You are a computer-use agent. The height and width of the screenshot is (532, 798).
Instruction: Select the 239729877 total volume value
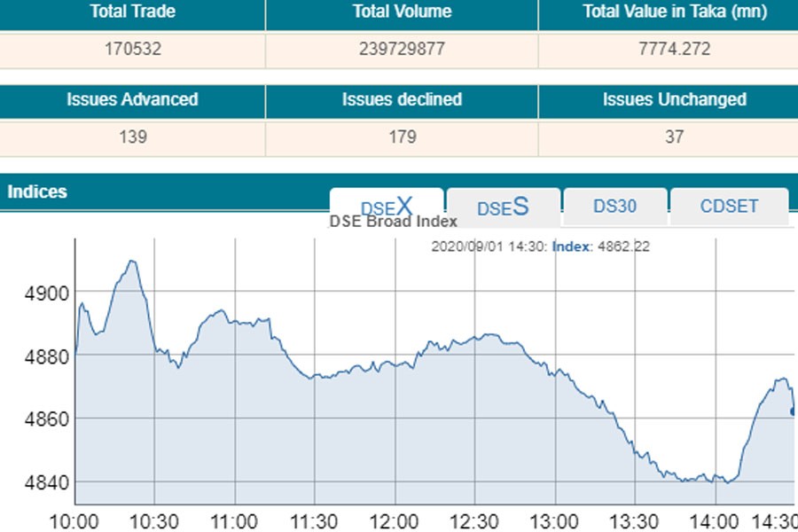[x=402, y=50]
